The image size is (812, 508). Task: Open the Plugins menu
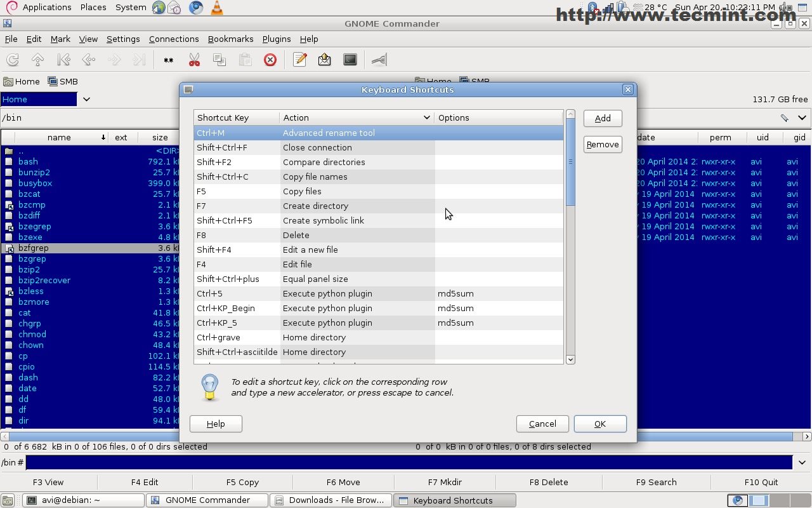276,39
